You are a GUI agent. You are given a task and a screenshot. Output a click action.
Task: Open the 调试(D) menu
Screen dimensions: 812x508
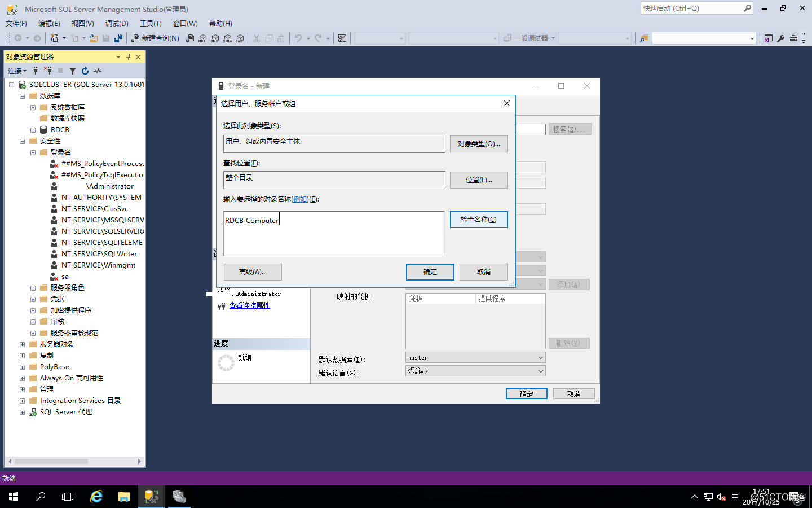(x=117, y=24)
